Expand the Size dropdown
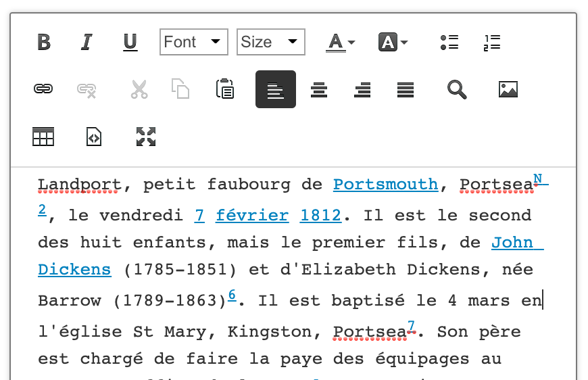 (271, 42)
